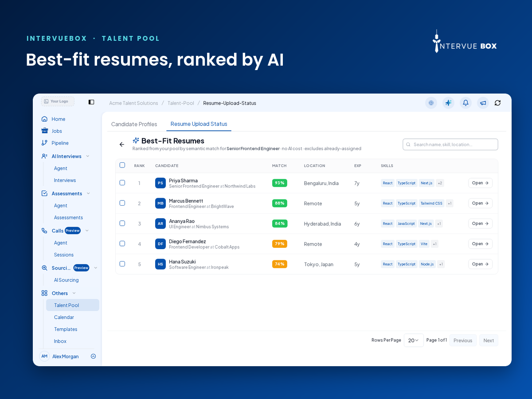532x399 pixels.
Task: Click the AI Interviews sidebar icon
Action: click(44, 156)
